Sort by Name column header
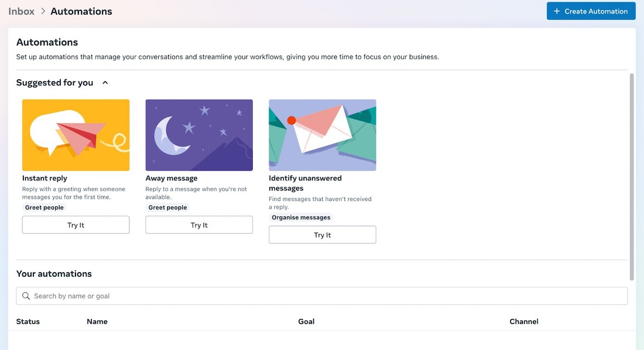 point(97,322)
